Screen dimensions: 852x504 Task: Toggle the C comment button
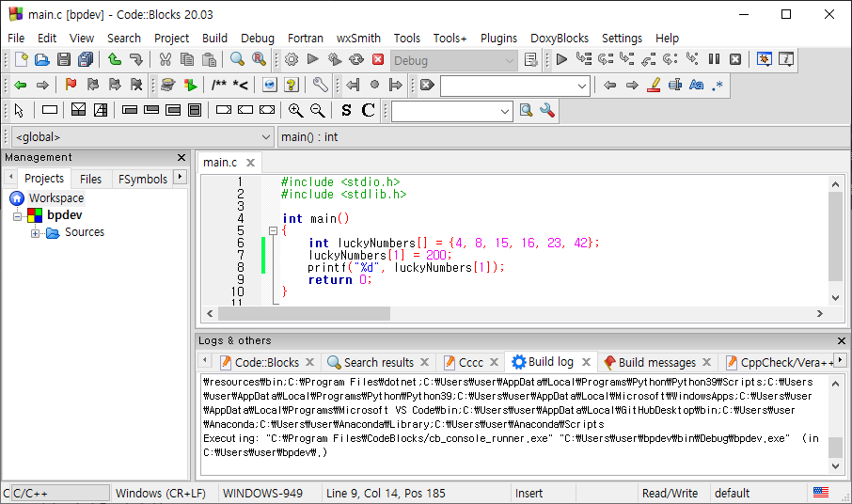[x=368, y=110]
